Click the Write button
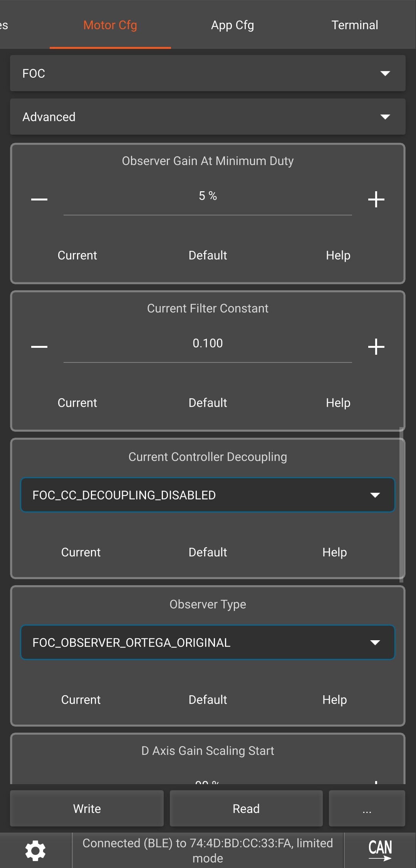Screen dimensions: 416x868 [x=87, y=808]
